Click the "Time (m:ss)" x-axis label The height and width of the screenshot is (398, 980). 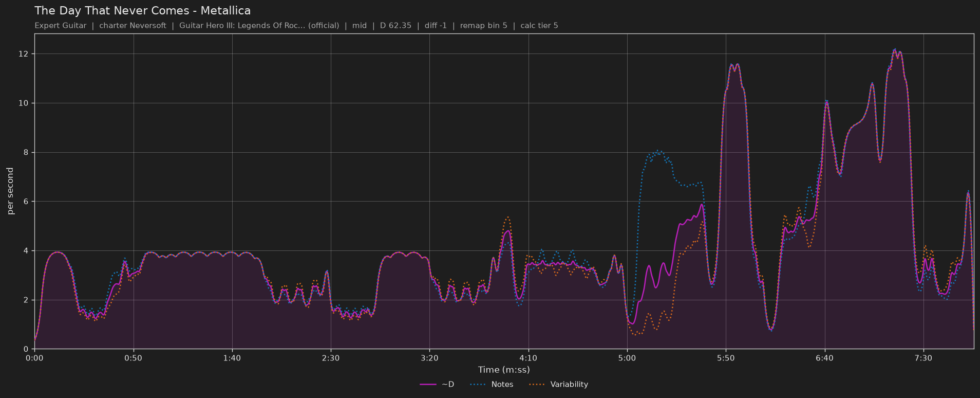click(504, 370)
